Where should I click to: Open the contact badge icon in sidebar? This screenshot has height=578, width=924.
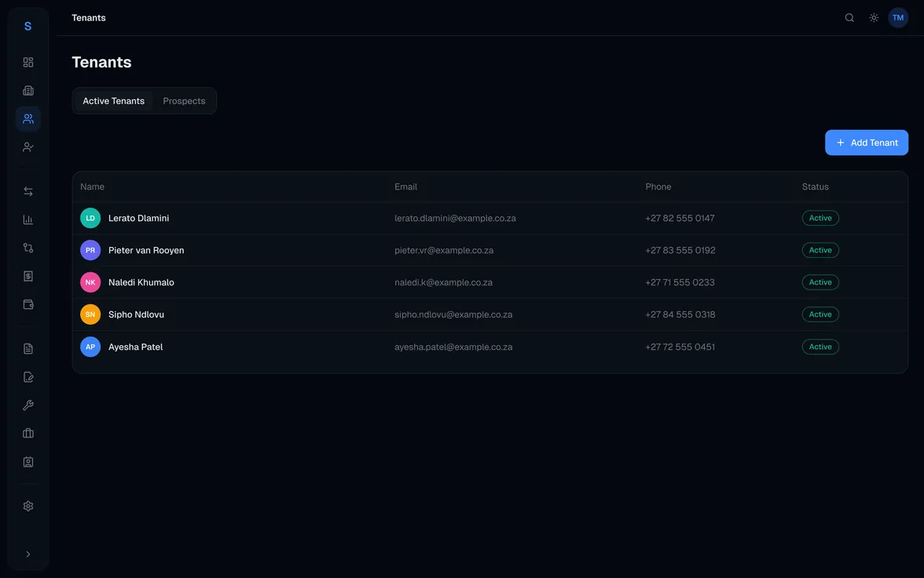coord(27,462)
